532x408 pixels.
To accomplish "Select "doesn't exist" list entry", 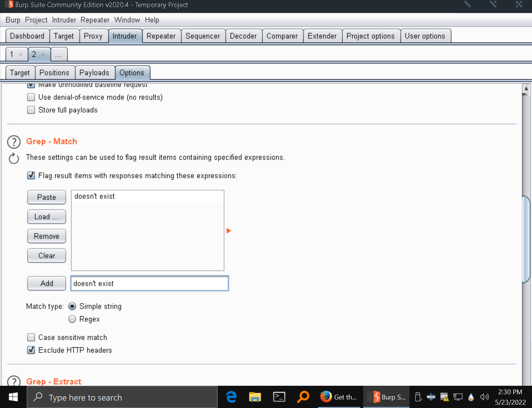I will pos(147,196).
